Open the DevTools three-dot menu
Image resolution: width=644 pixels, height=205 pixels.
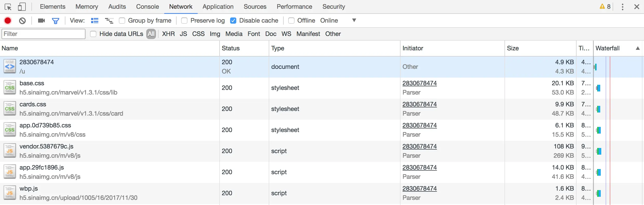622,7
